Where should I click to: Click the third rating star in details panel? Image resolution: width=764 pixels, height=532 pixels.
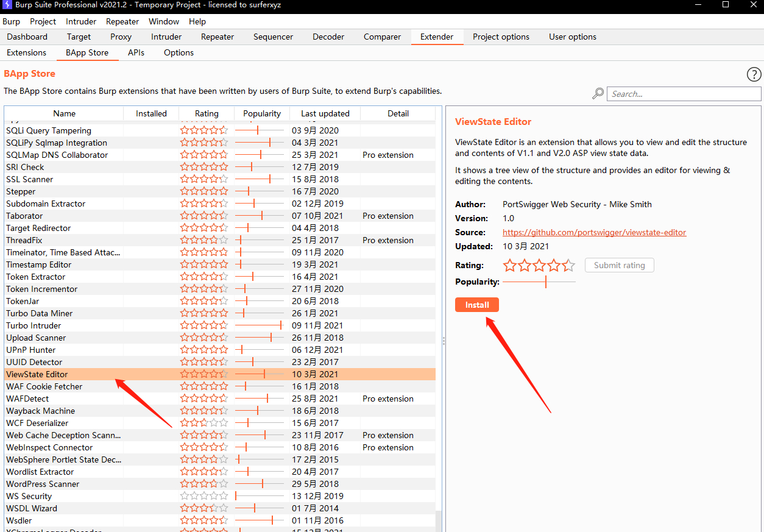[x=539, y=265]
